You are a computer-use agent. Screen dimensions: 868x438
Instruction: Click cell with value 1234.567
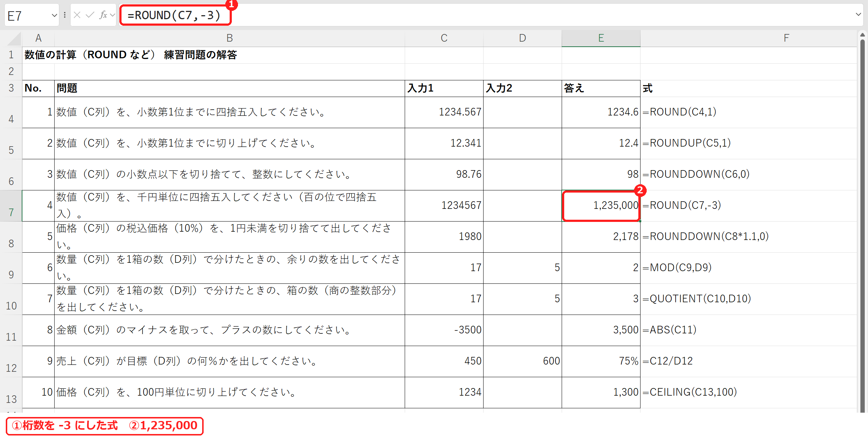click(x=444, y=112)
